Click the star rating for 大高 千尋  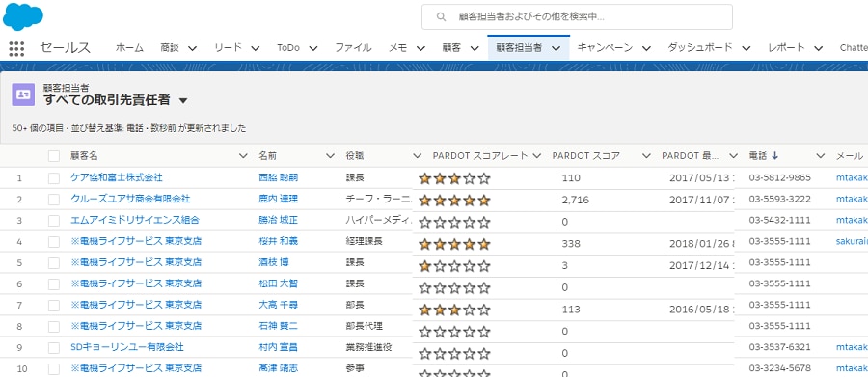[454, 310]
